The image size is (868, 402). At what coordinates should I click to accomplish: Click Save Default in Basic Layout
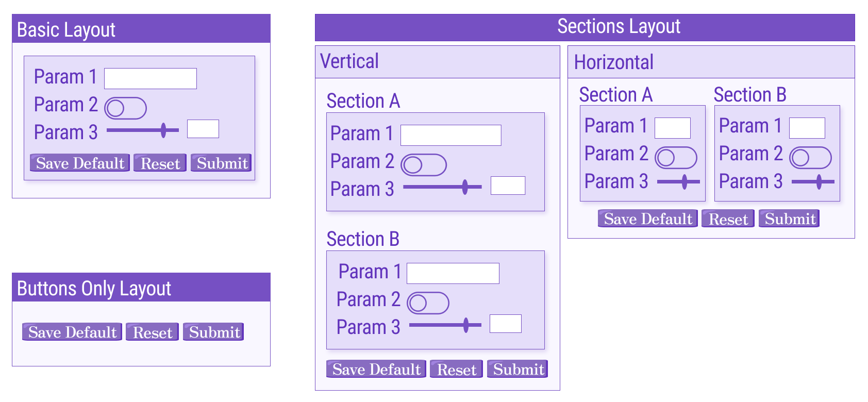tap(79, 163)
